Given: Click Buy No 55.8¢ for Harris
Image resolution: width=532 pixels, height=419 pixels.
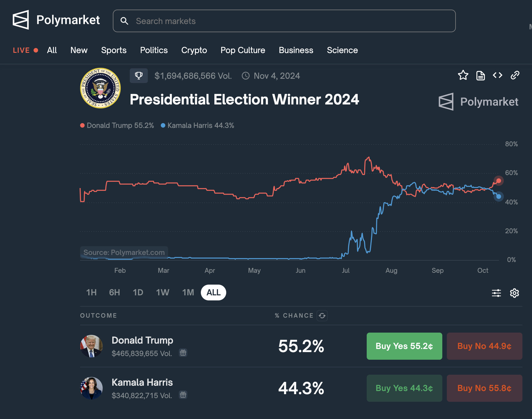Looking at the screenshot, I should 484,388.
